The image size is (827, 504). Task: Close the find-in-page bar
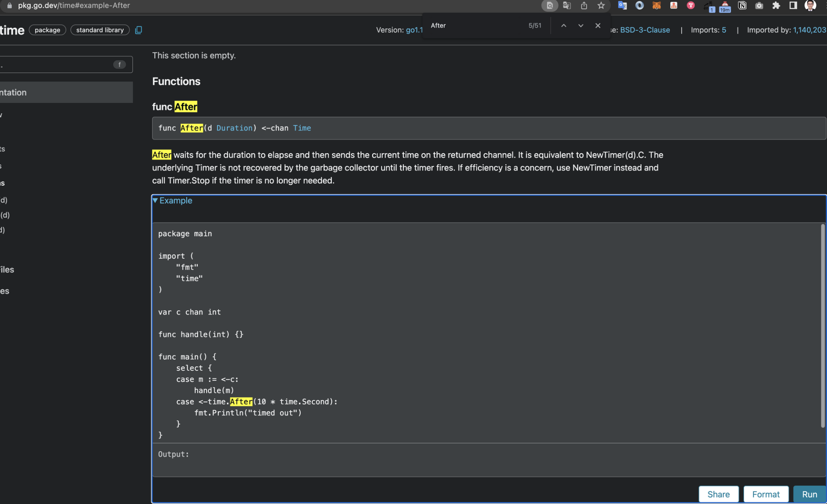point(597,26)
